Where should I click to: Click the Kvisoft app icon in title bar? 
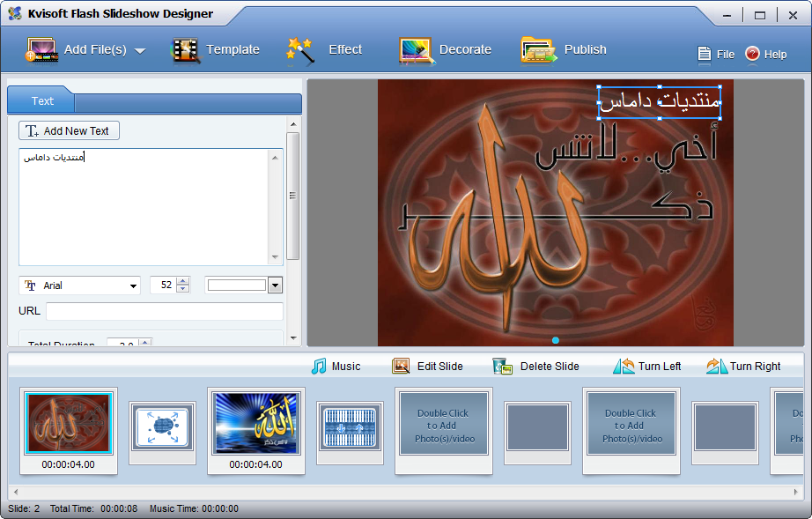pos(14,13)
